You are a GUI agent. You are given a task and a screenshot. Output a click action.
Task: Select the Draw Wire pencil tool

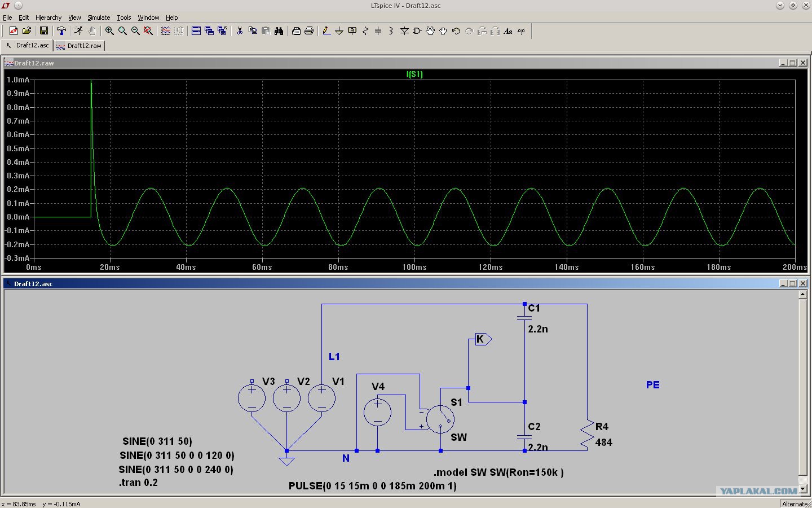tap(326, 31)
